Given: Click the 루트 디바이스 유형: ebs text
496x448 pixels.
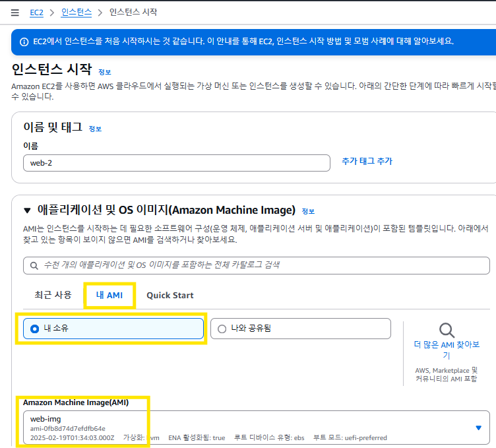Looking at the screenshot, I should [x=269, y=437].
